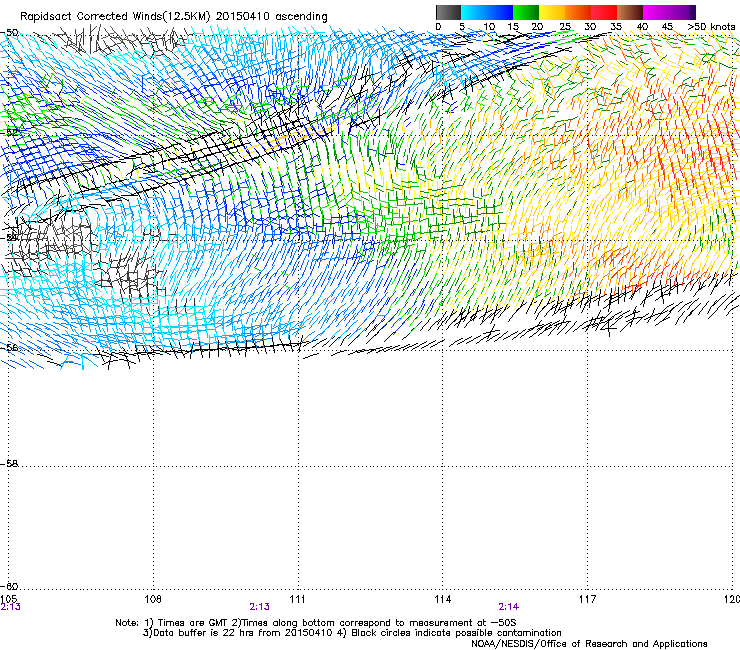Click latitude label '-56' on left axis
Viewport: 740px width, 650px height.
click(x=10, y=348)
